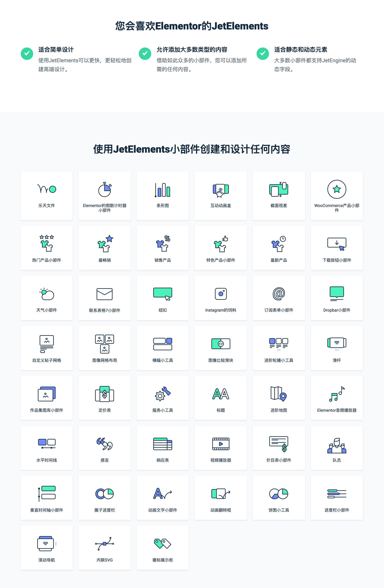Screen dimensions: 384x588
Task: Click the Dropbar小部件 monitor icon
Action: [337, 294]
